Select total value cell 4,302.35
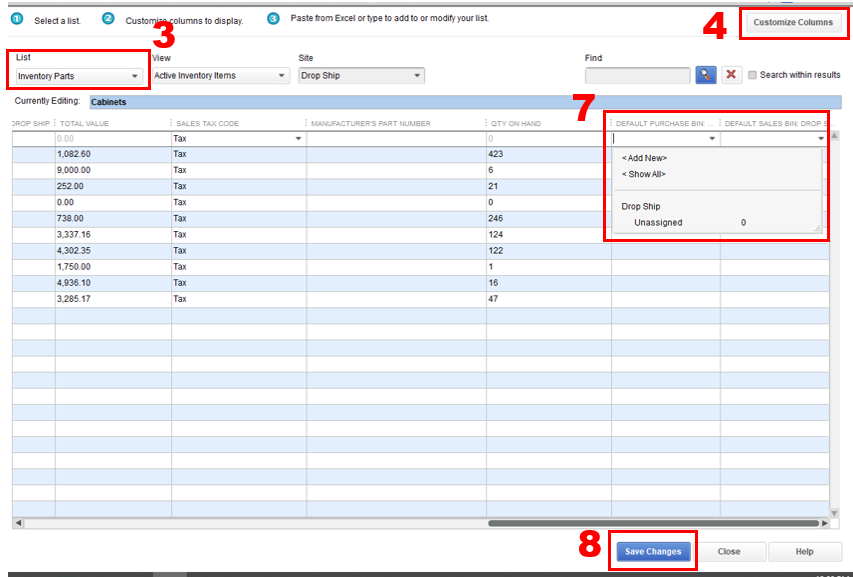The width and height of the screenshot is (853, 577). 113,251
